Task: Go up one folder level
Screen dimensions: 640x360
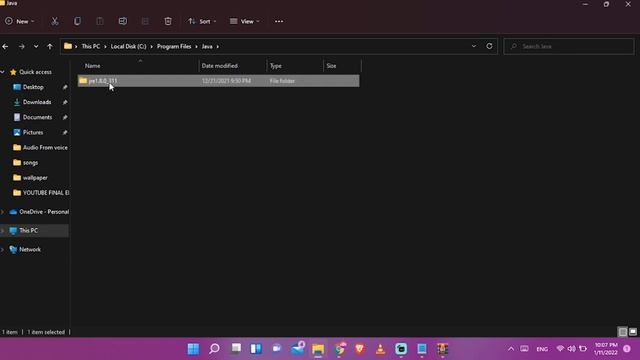Action: tap(50, 47)
